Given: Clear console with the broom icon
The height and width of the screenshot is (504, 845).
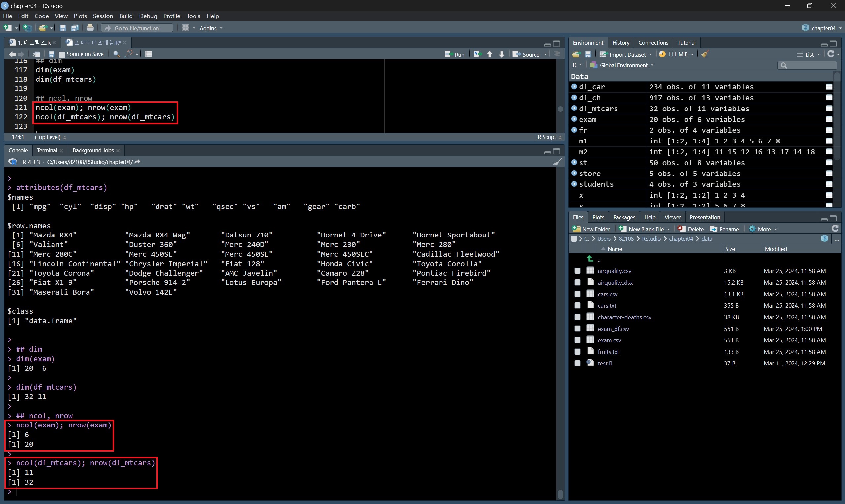Looking at the screenshot, I should point(557,162).
